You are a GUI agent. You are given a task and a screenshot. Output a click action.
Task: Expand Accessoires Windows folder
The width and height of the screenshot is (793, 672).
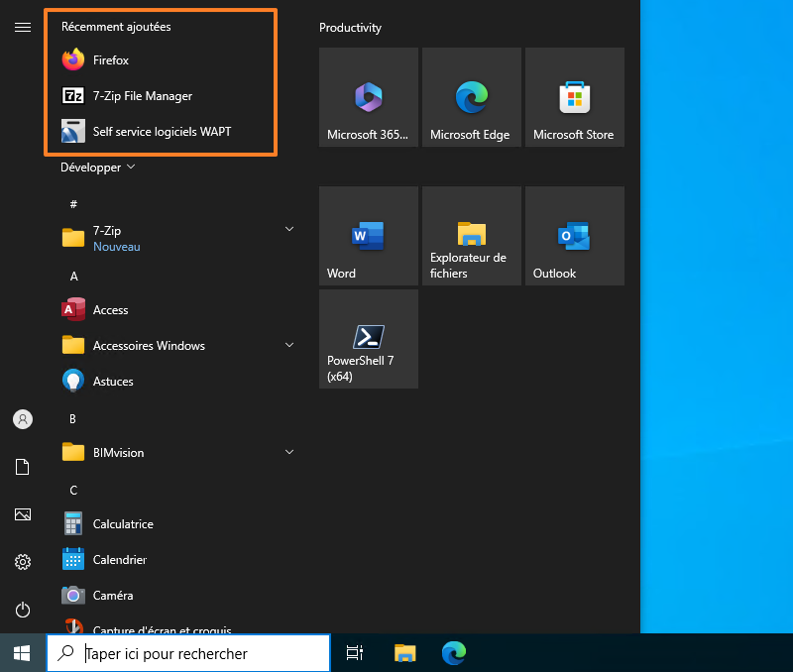(x=288, y=345)
